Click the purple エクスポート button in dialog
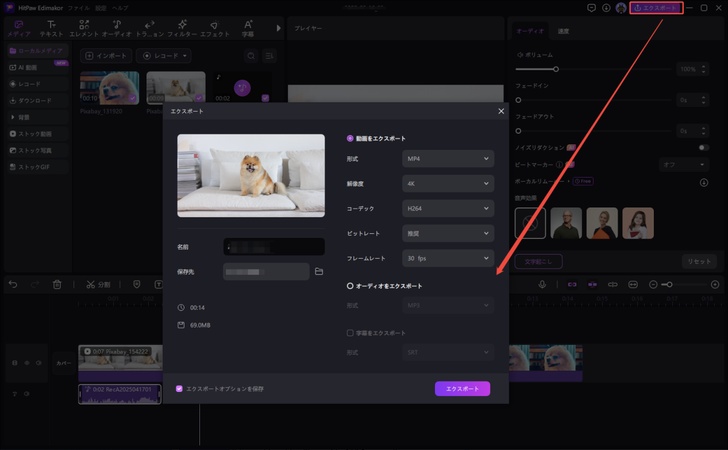 [462, 389]
